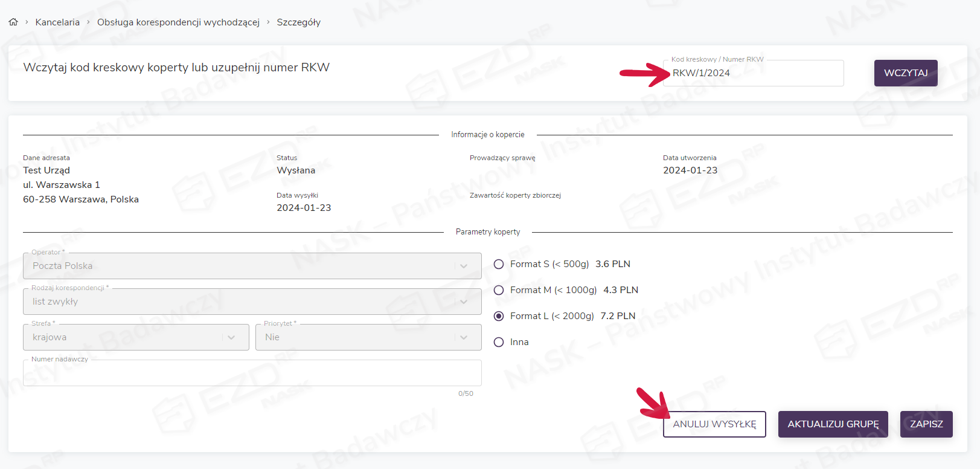Viewport: 980px width, 469px height.
Task: Expand the Operator dropdown chevron
Action: tap(464, 266)
